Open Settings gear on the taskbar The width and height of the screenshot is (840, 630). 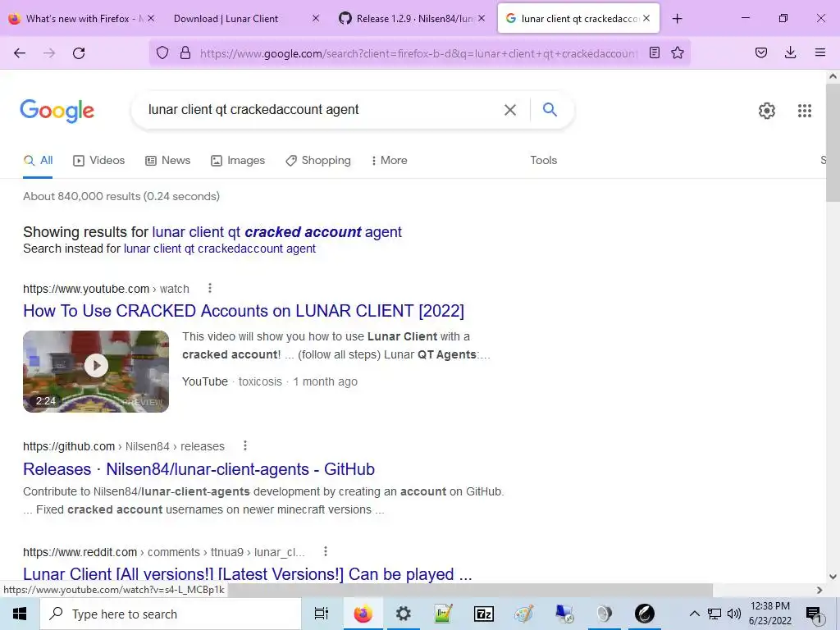[x=404, y=614]
